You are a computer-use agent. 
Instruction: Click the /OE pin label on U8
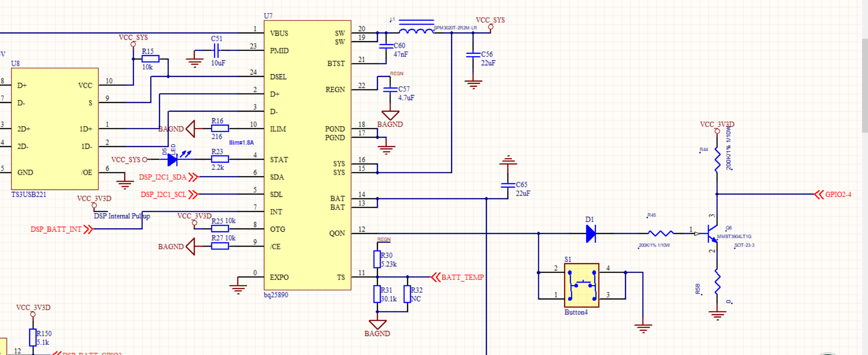87,172
